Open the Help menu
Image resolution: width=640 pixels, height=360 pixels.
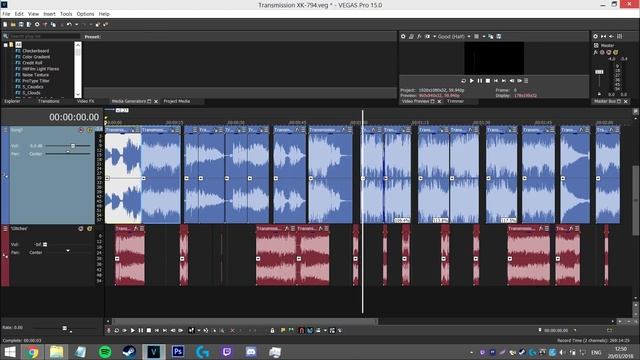click(x=104, y=14)
